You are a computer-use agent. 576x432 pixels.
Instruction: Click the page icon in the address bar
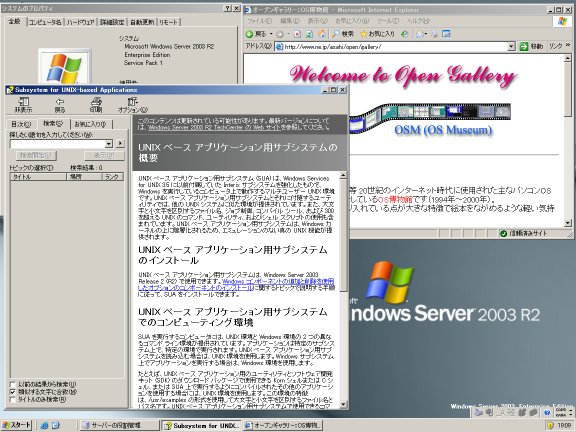click(279, 47)
